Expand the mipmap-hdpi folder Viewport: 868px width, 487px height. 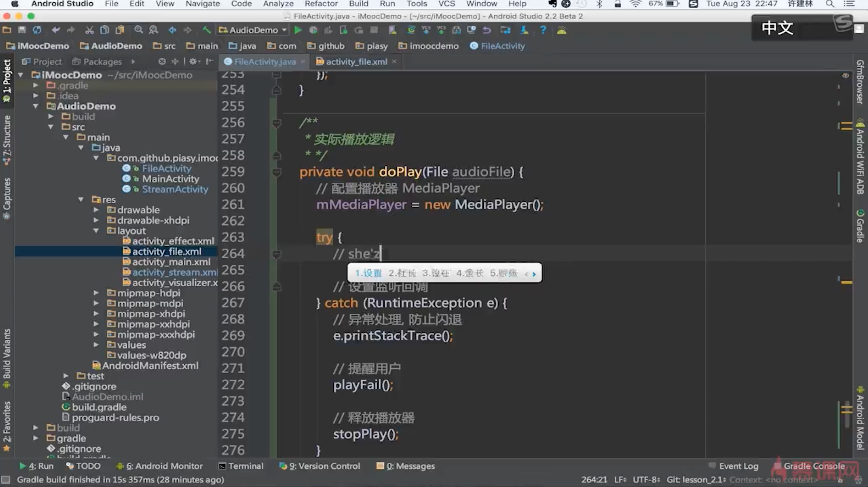click(96, 293)
